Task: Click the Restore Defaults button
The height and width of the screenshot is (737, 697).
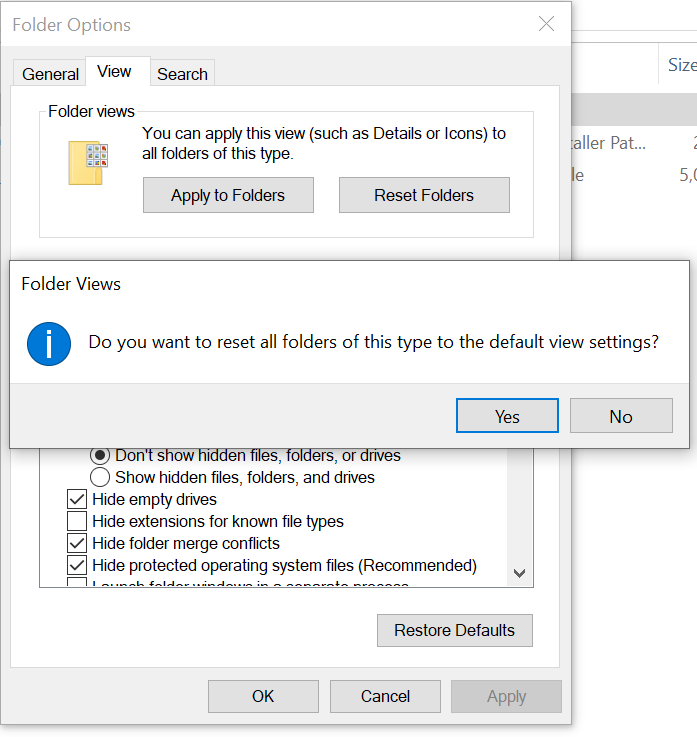Action: pos(454,630)
